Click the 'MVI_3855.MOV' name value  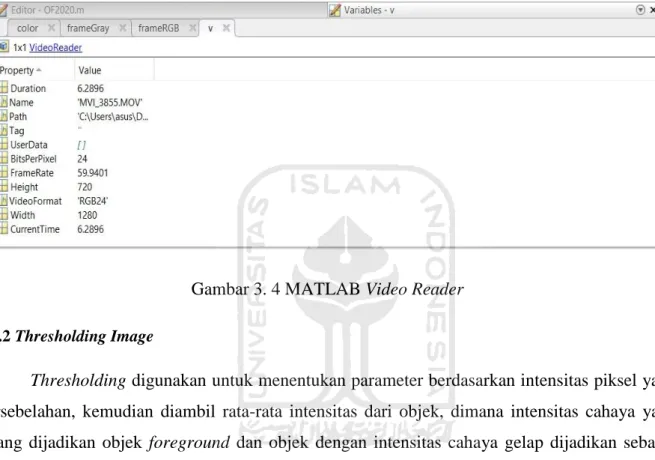coord(110,102)
